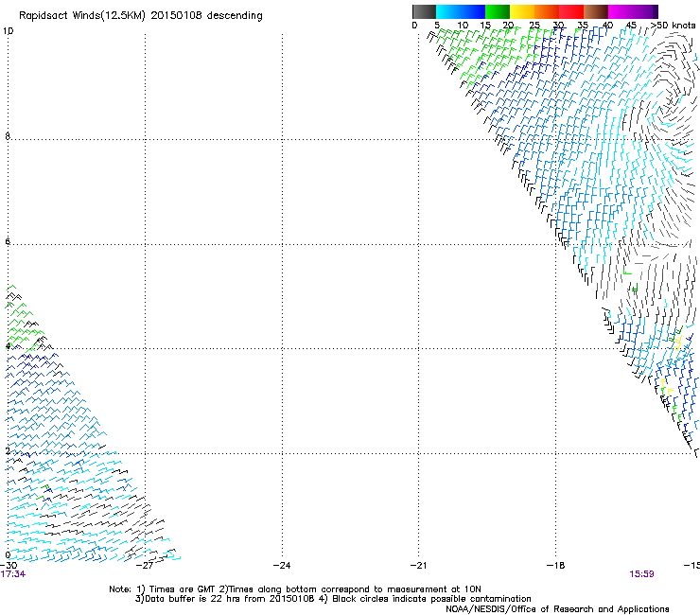Click the purple '17:34' time label
This screenshot has height=615, width=700.
click(x=13, y=574)
